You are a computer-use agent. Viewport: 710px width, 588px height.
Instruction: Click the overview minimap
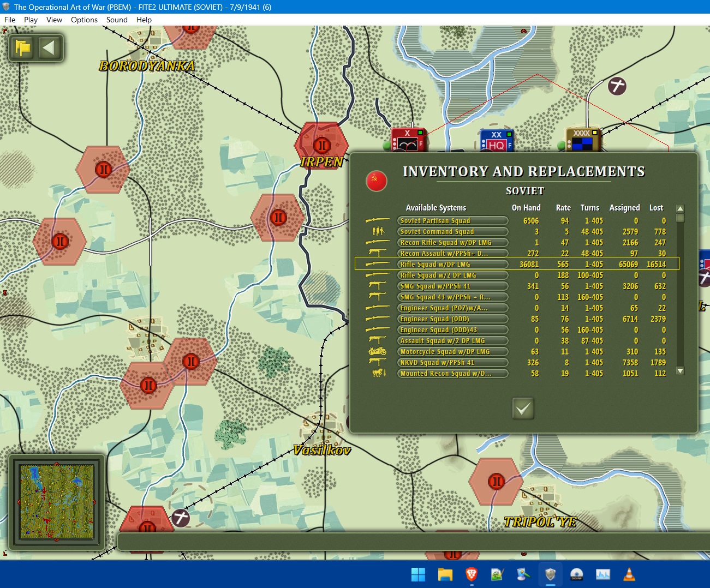(57, 501)
